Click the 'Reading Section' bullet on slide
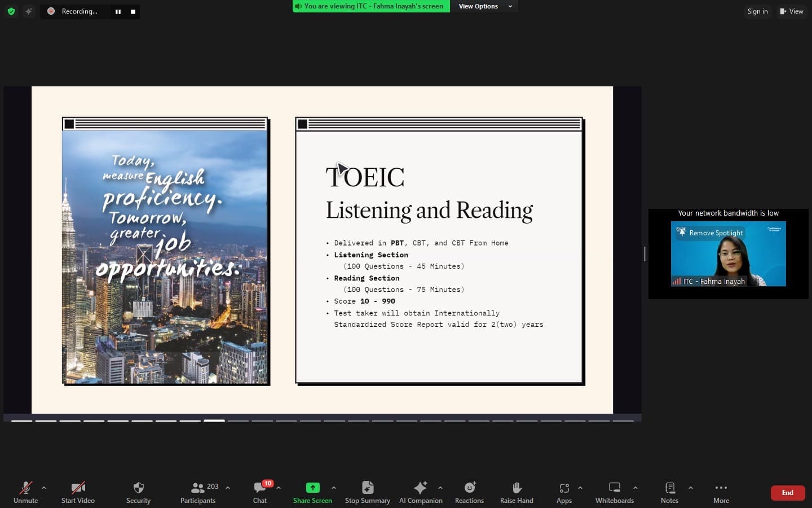This screenshot has width=812, height=508. [x=363, y=278]
